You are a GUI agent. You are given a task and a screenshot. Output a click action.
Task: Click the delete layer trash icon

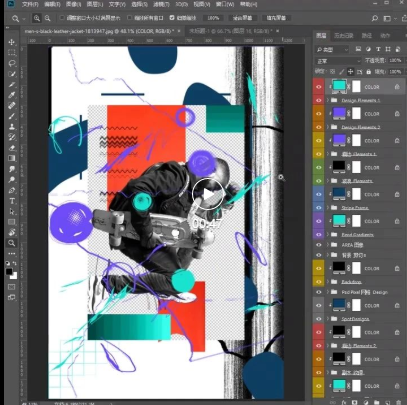tap(399, 402)
